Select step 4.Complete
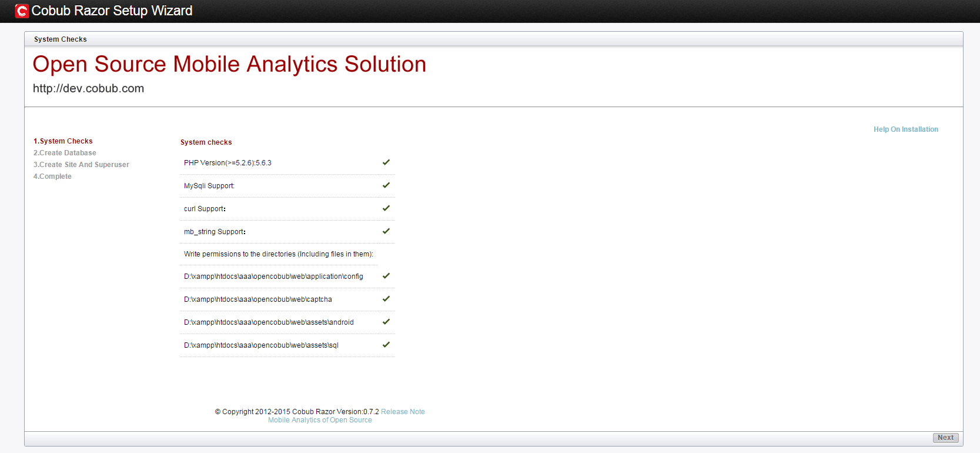980x453 pixels. [52, 176]
